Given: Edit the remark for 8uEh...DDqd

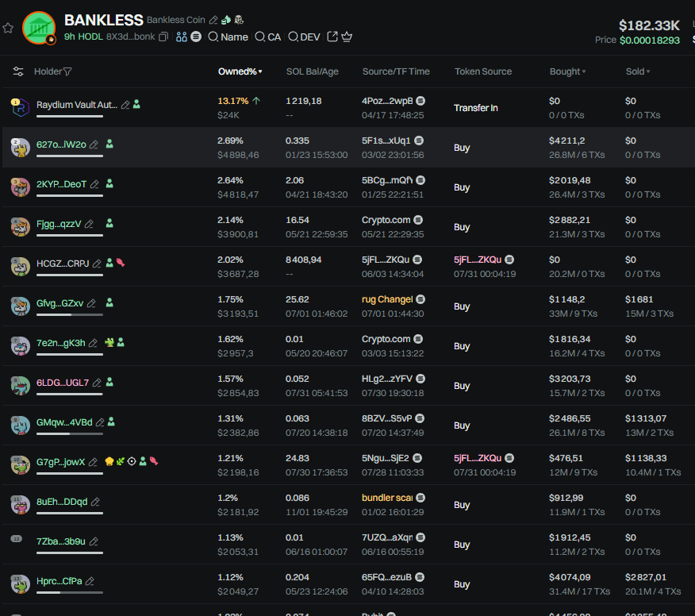Looking at the screenshot, I should pyautogui.click(x=95, y=502).
